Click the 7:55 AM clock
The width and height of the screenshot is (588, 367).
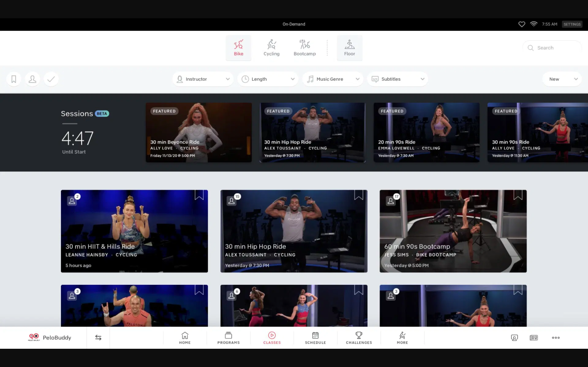pyautogui.click(x=550, y=24)
